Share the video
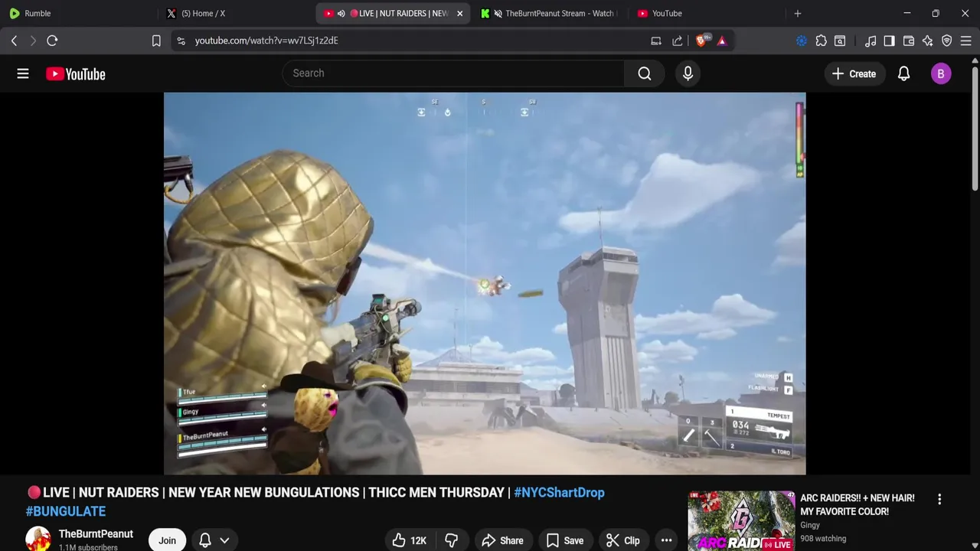Viewport: 980px width, 551px height. [x=502, y=540]
